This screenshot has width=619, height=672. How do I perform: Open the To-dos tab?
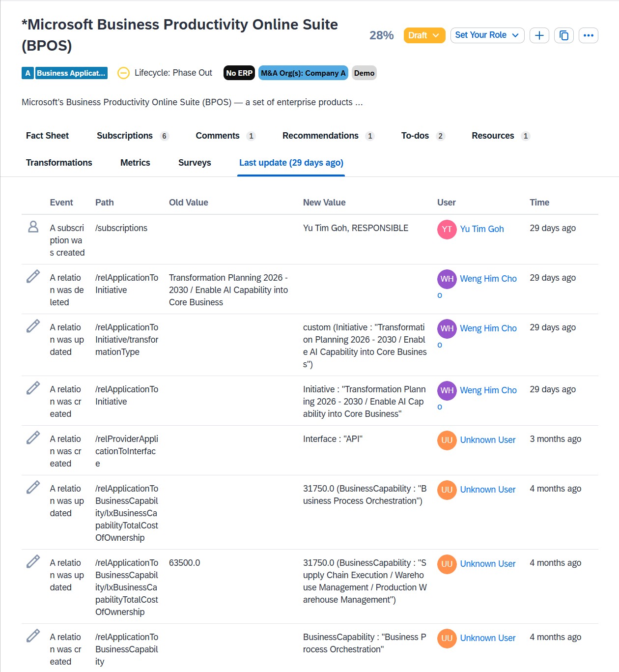tap(423, 136)
